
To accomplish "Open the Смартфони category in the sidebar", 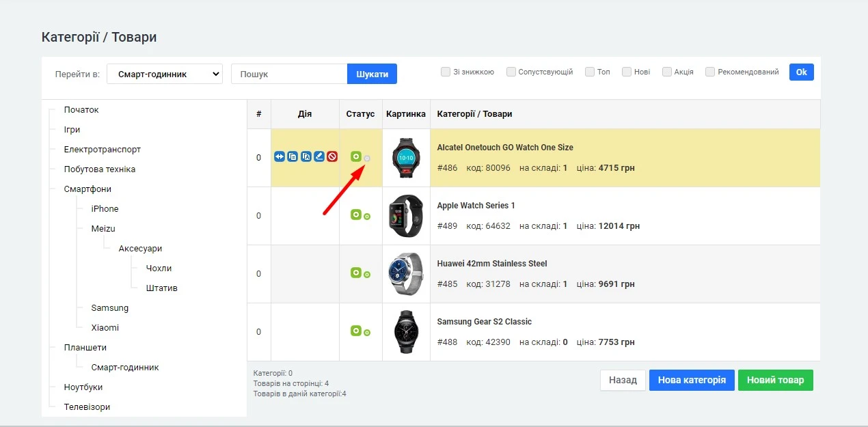I will (x=89, y=189).
